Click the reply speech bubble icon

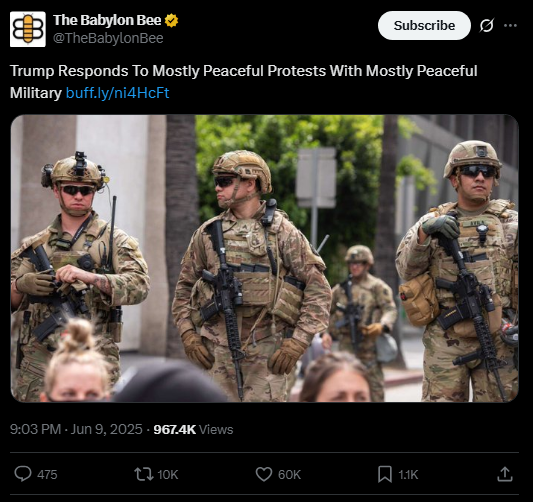click(x=23, y=474)
